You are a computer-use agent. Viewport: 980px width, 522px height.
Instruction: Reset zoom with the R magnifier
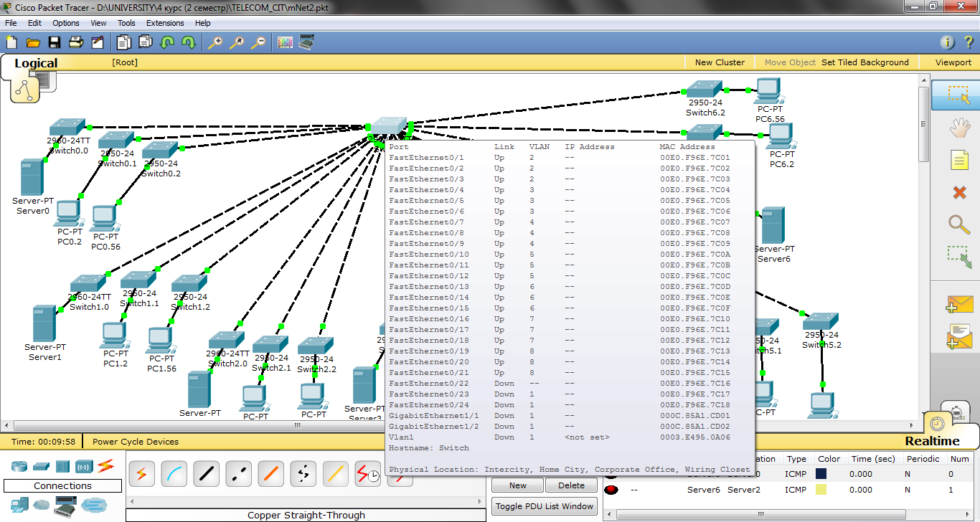pos(236,42)
